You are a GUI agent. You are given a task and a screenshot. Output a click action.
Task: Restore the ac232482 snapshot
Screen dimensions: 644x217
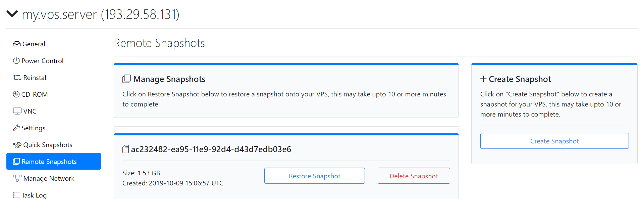(x=314, y=176)
